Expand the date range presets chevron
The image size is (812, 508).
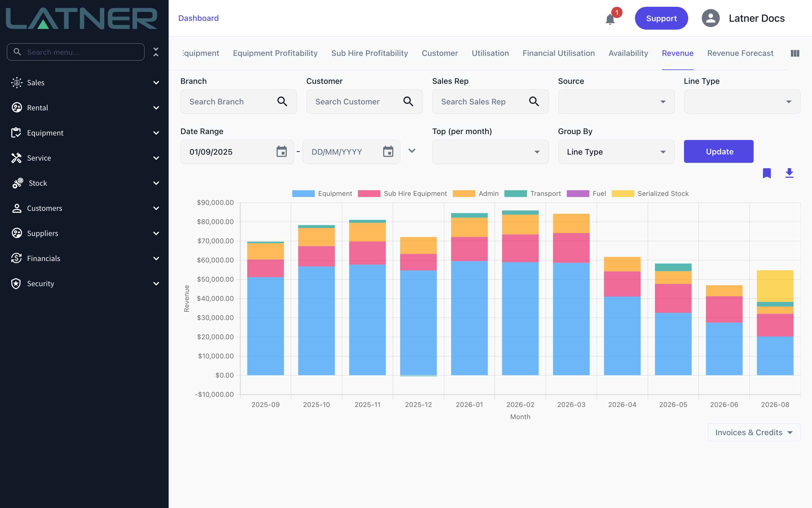click(x=412, y=151)
